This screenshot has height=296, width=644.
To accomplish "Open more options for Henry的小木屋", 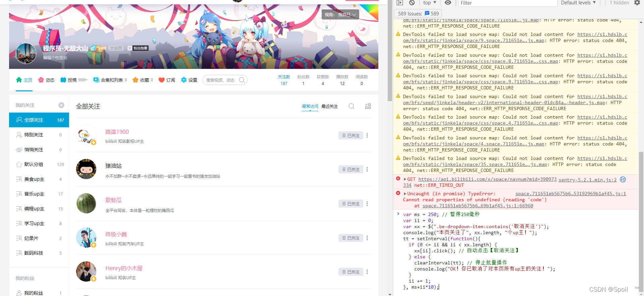I will (367, 272).
